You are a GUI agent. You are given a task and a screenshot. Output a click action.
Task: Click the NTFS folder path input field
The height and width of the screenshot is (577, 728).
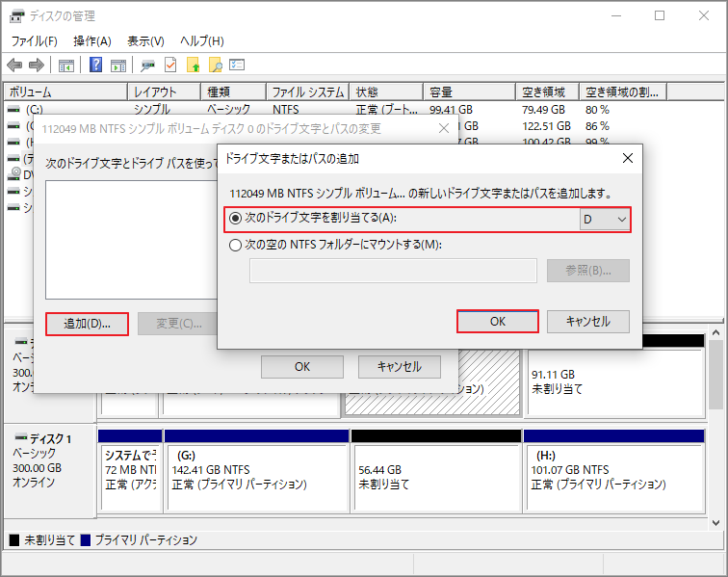pyautogui.click(x=393, y=271)
